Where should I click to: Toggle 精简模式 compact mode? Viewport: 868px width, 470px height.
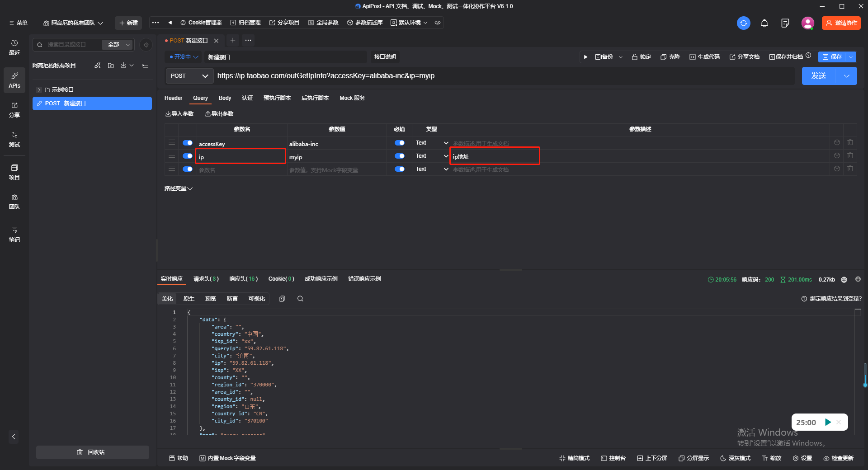point(574,458)
